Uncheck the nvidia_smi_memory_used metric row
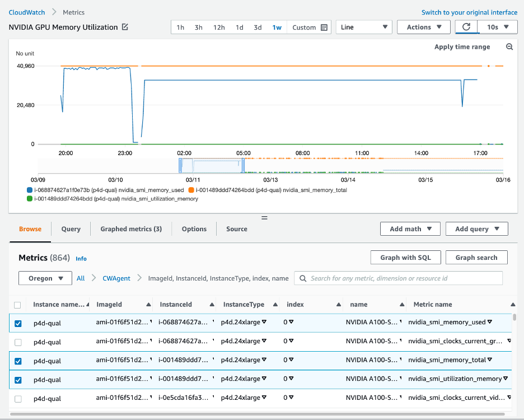 pos(17,323)
